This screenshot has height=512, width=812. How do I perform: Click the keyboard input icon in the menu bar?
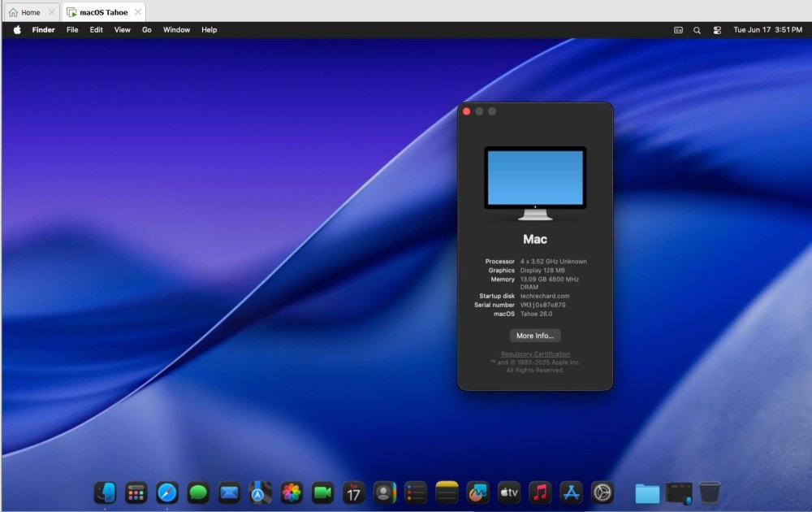click(x=678, y=30)
